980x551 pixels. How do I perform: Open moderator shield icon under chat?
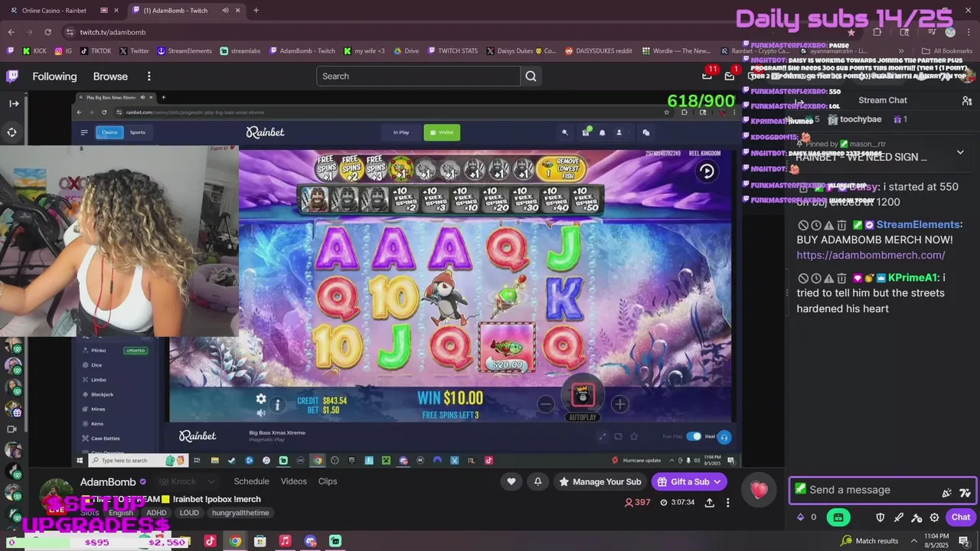(x=880, y=517)
